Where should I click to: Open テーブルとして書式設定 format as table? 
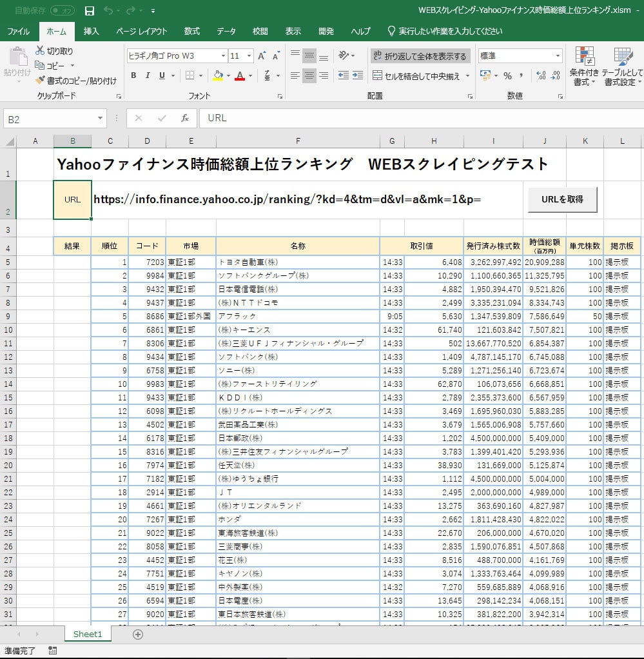point(622,66)
